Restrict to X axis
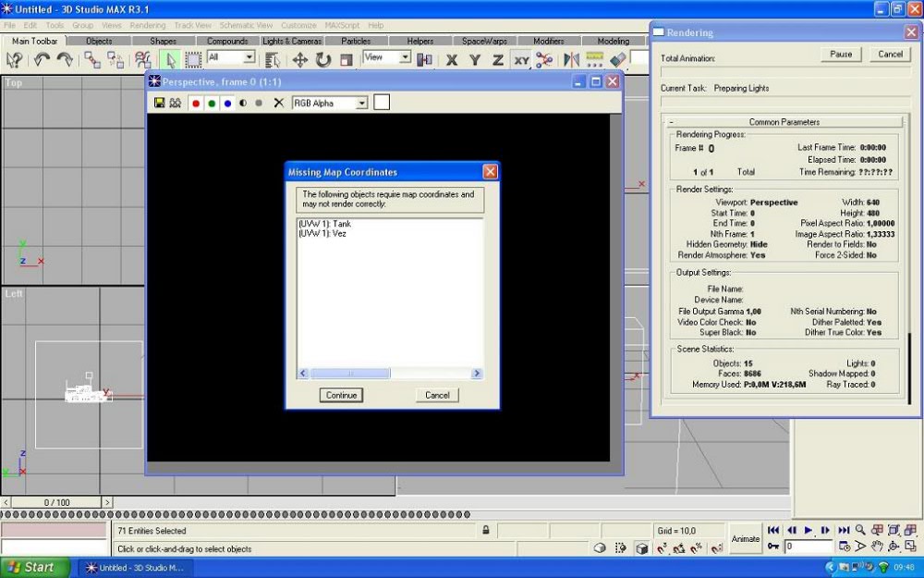Screen dimensions: 924x578 click(452, 59)
